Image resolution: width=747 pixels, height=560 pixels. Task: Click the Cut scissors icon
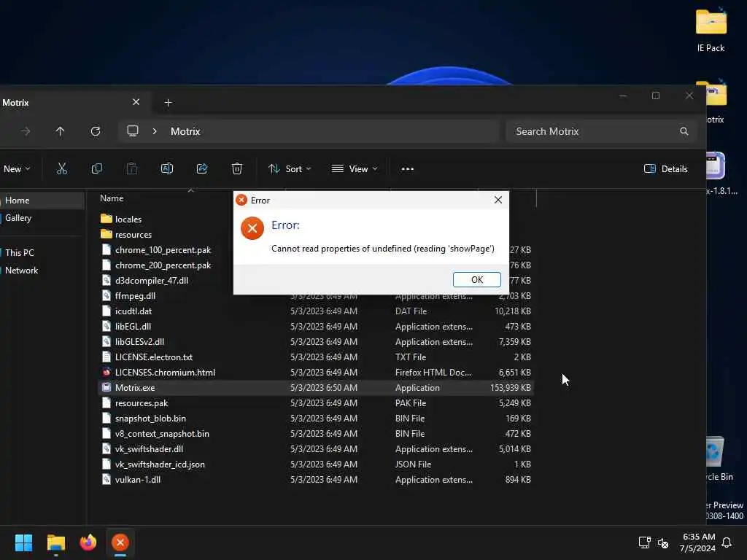point(62,168)
